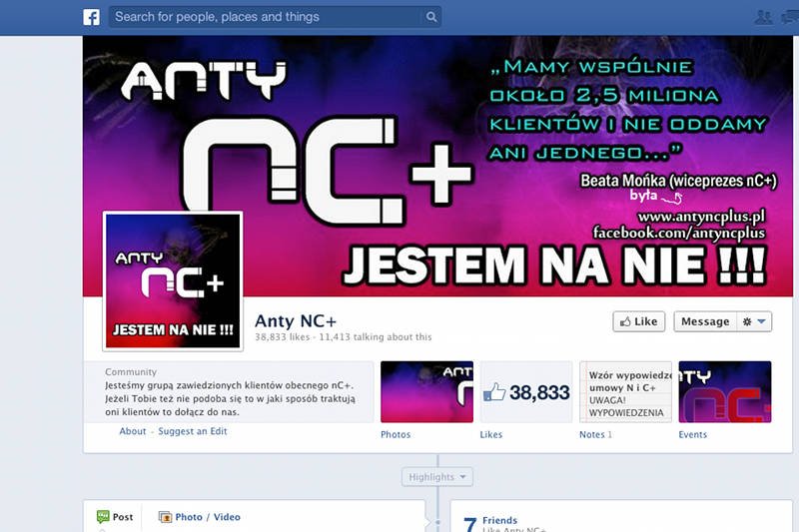Click the Photos label link
The height and width of the screenshot is (532, 799).
(x=396, y=435)
